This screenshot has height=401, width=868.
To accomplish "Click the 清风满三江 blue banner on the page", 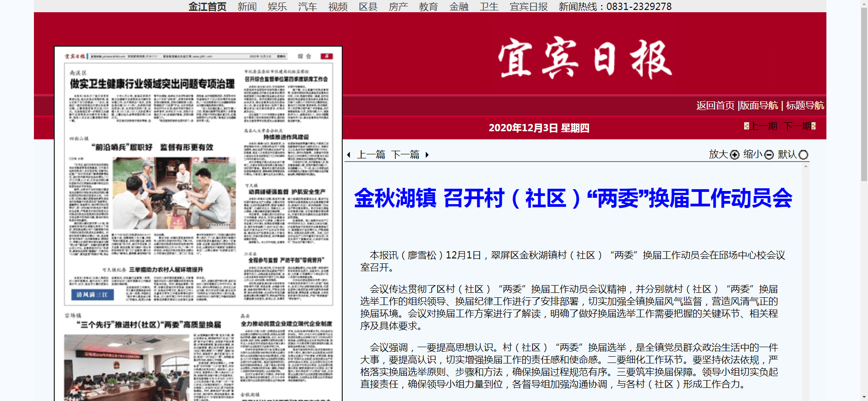I will tap(92, 295).
